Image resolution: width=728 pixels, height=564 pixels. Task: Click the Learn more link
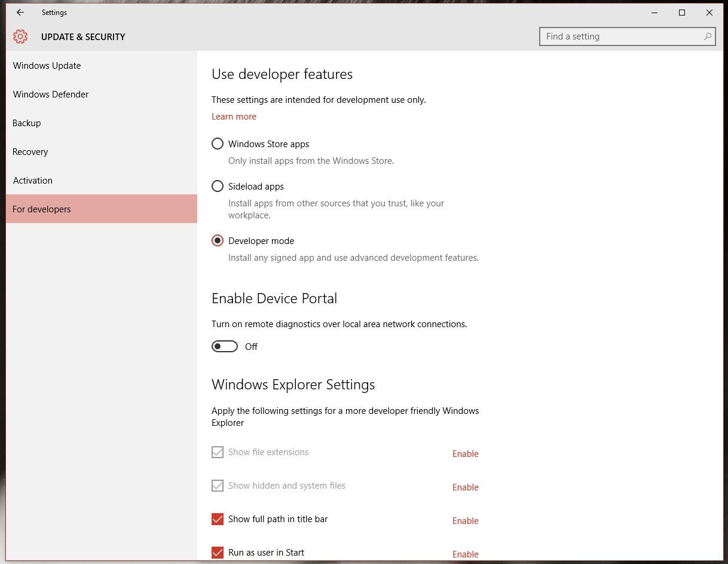[x=234, y=116]
